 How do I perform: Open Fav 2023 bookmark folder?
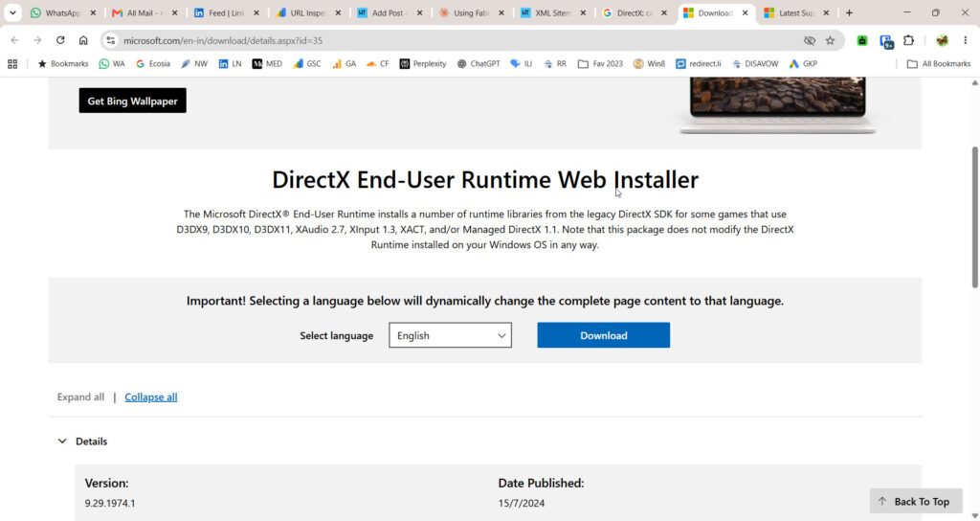pos(600,64)
